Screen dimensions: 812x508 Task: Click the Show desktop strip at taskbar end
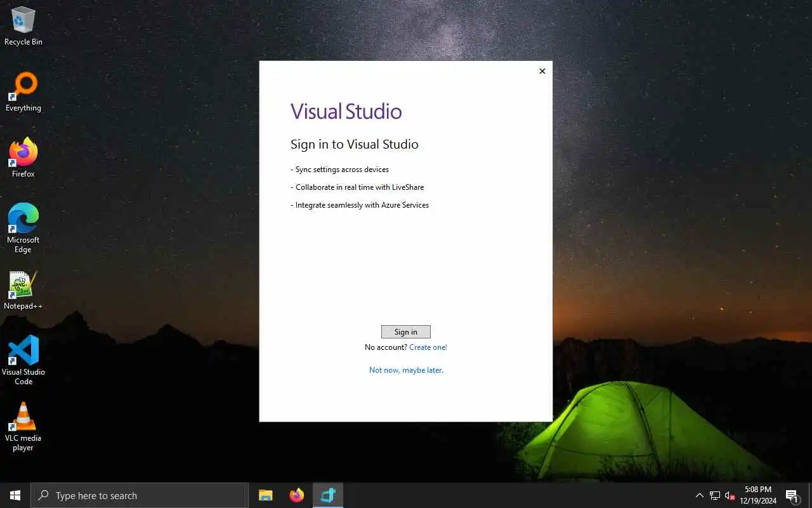tap(810, 495)
